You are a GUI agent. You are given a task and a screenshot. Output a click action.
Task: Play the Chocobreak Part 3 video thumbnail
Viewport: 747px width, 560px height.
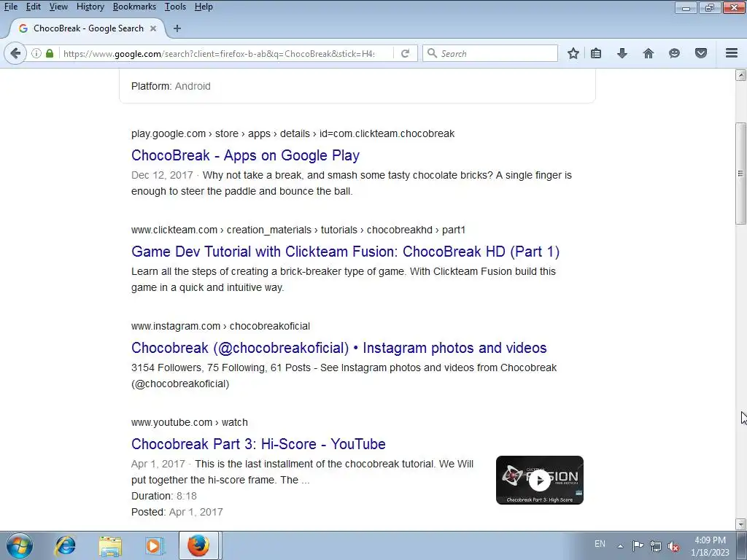pyautogui.click(x=540, y=480)
